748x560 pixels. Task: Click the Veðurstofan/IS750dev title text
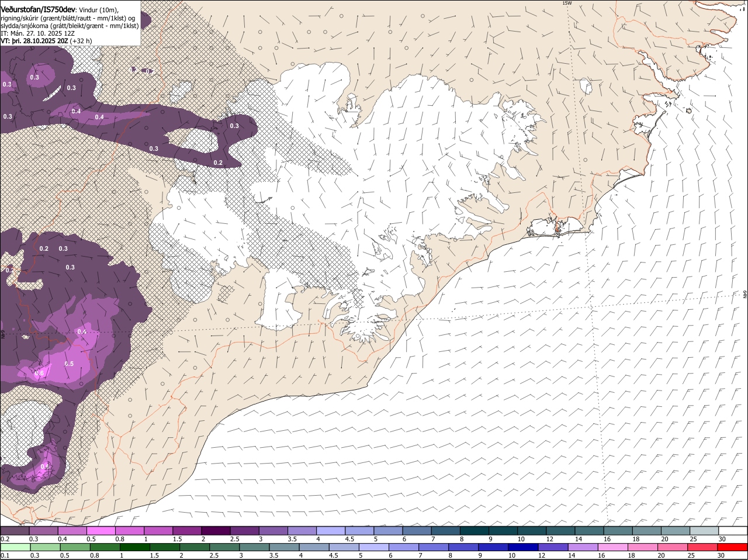click(x=37, y=9)
